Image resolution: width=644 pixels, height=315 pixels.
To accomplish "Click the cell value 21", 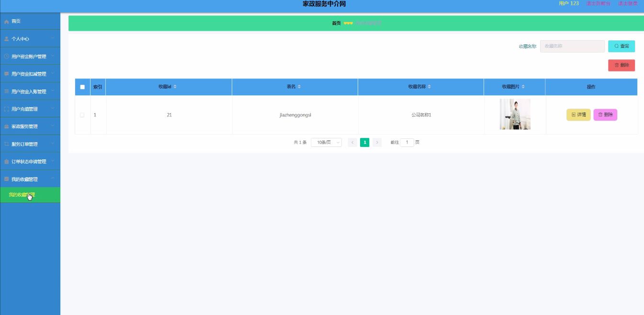I will click(x=169, y=115).
